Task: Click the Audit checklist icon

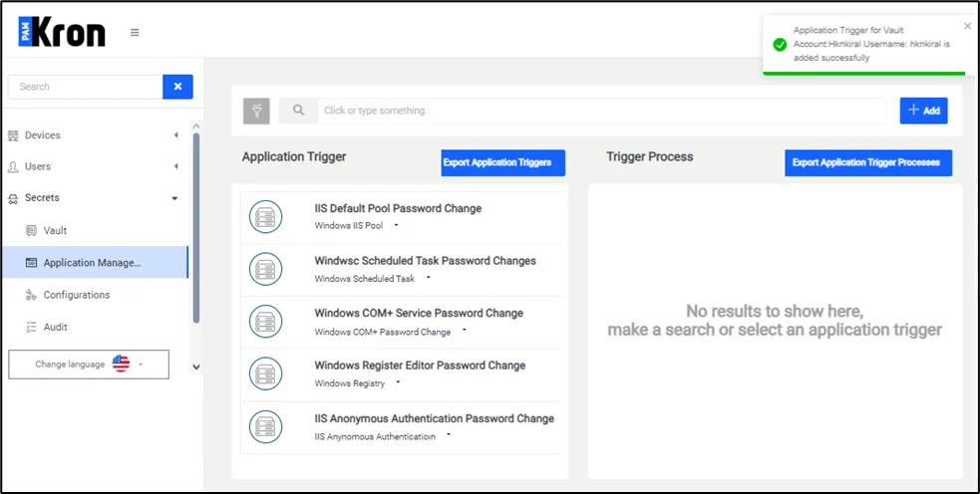Action: coord(31,328)
